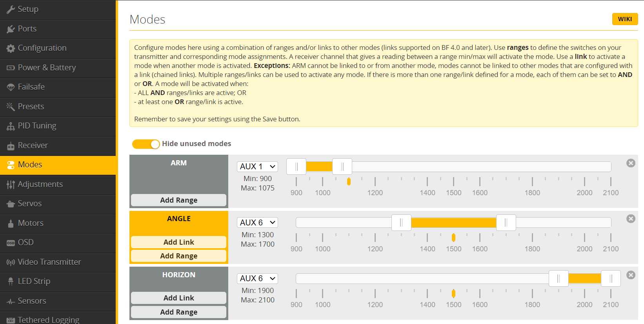Click the Motors icon in sidebar
The width and height of the screenshot is (644, 324).
point(11,223)
